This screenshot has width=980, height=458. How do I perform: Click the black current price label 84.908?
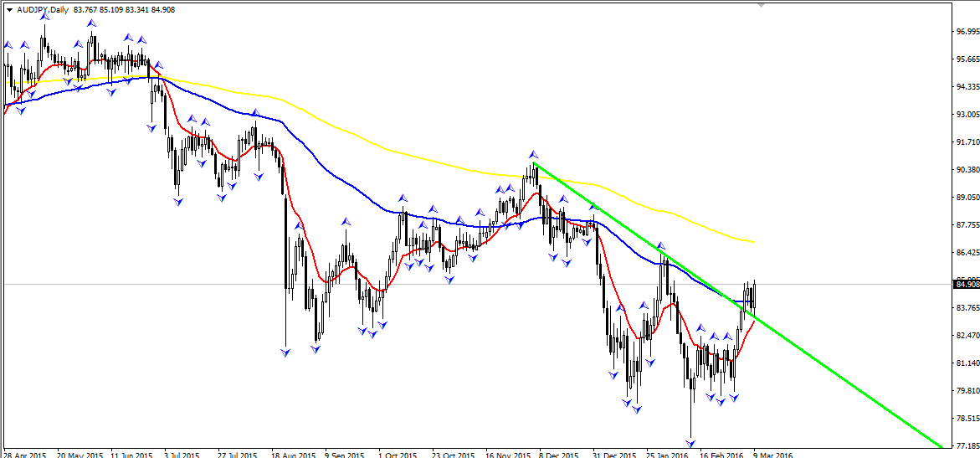(x=967, y=284)
